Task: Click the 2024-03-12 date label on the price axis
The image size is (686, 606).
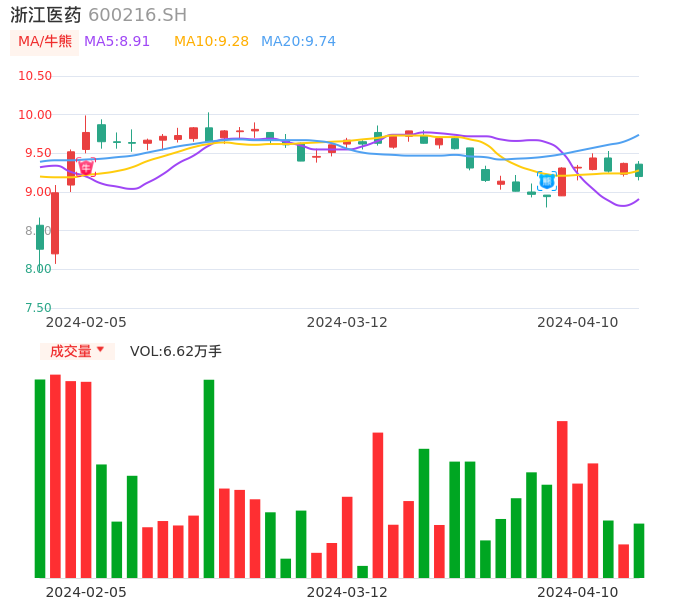Action: click(x=347, y=322)
